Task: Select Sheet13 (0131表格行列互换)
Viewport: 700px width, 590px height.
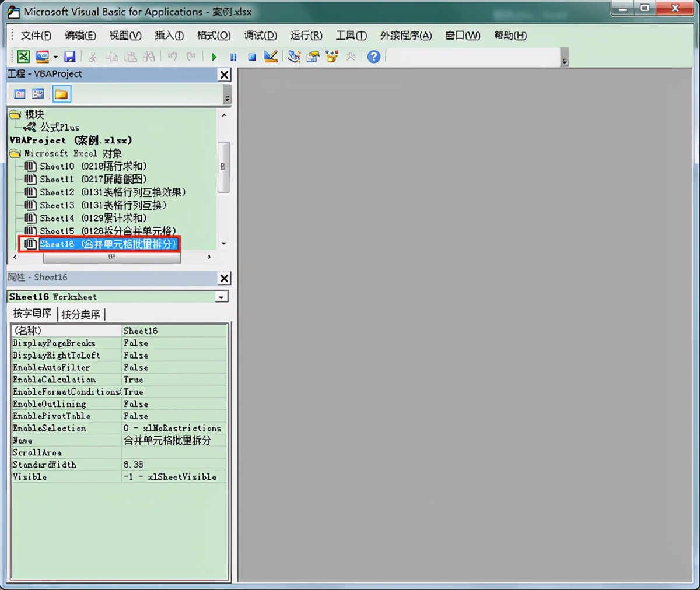Action: (x=103, y=205)
